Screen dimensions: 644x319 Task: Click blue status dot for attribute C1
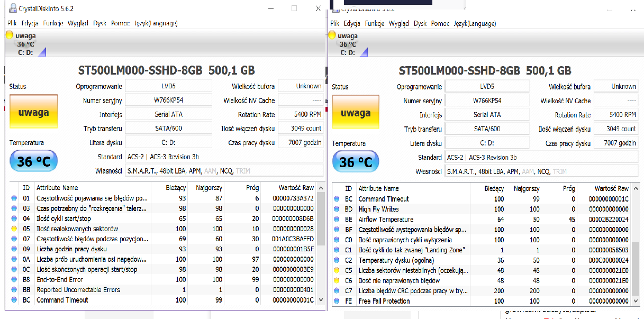(x=336, y=250)
